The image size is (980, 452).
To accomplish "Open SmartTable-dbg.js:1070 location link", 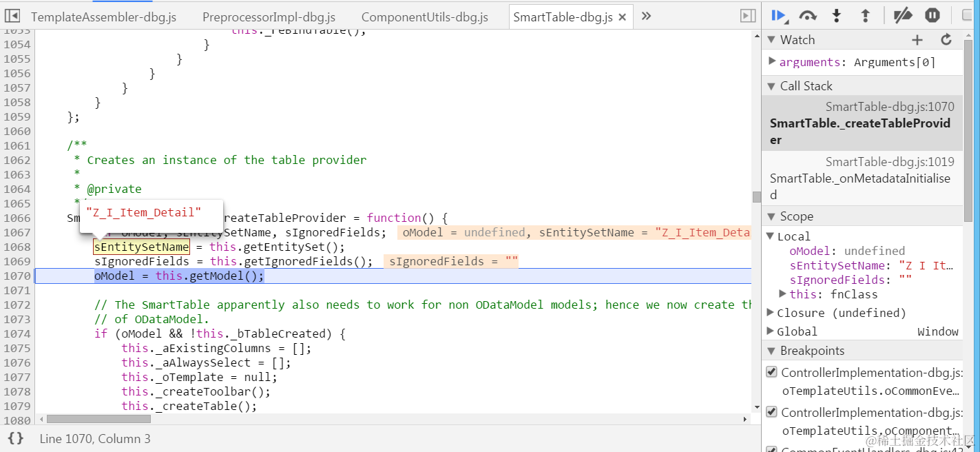I will (x=890, y=107).
